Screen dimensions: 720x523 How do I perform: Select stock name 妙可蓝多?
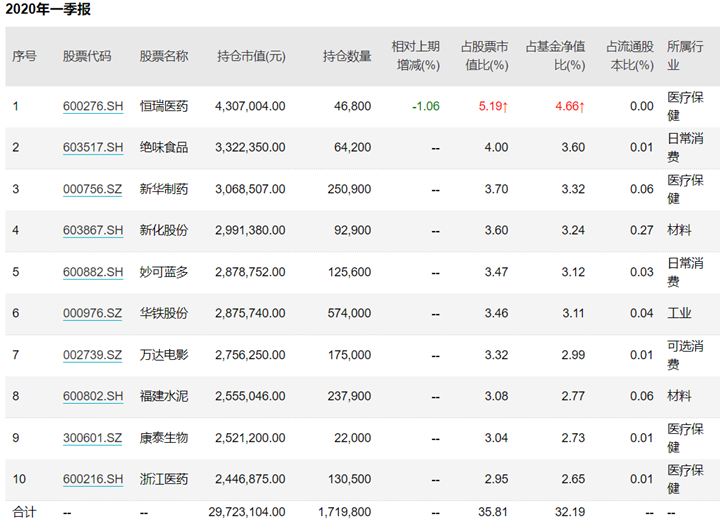click(x=164, y=272)
